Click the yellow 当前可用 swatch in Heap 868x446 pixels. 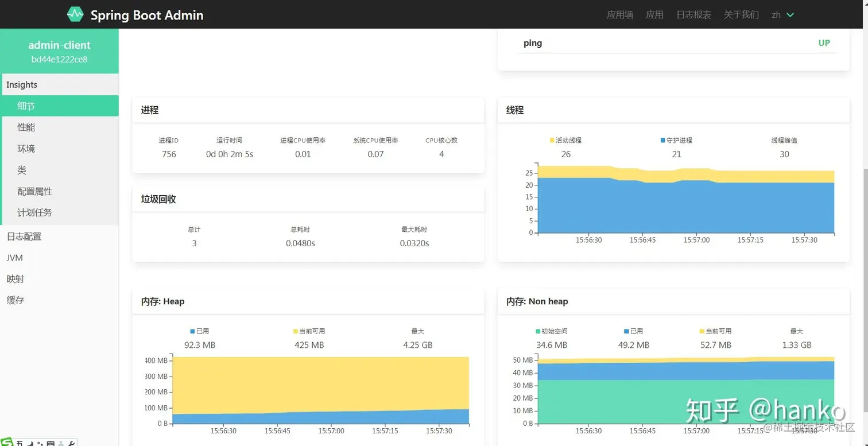pyautogui.click(x=296, y=331)
